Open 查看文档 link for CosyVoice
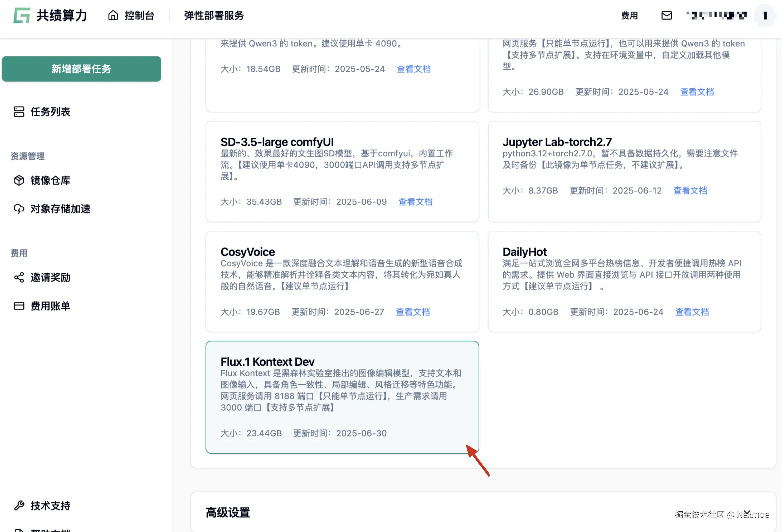The height and width of the screenshot is (532, 782). pos(413,312)
